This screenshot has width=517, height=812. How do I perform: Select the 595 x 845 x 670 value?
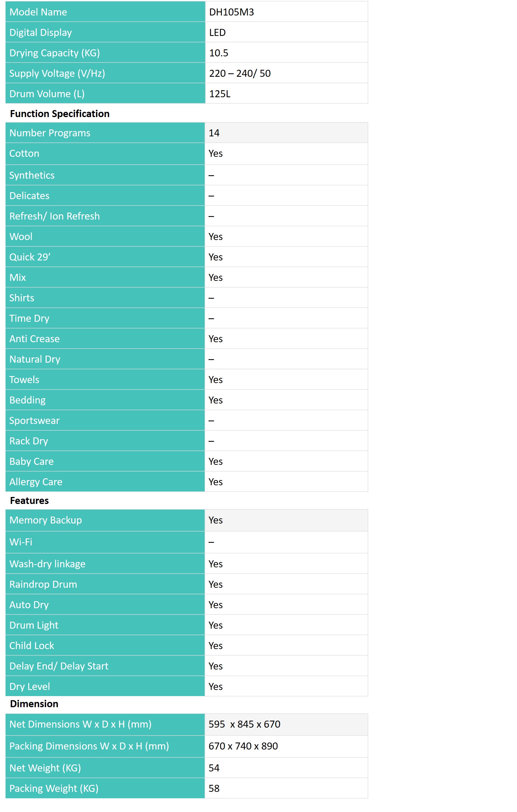pyautogui.click(x=244, y=724)
